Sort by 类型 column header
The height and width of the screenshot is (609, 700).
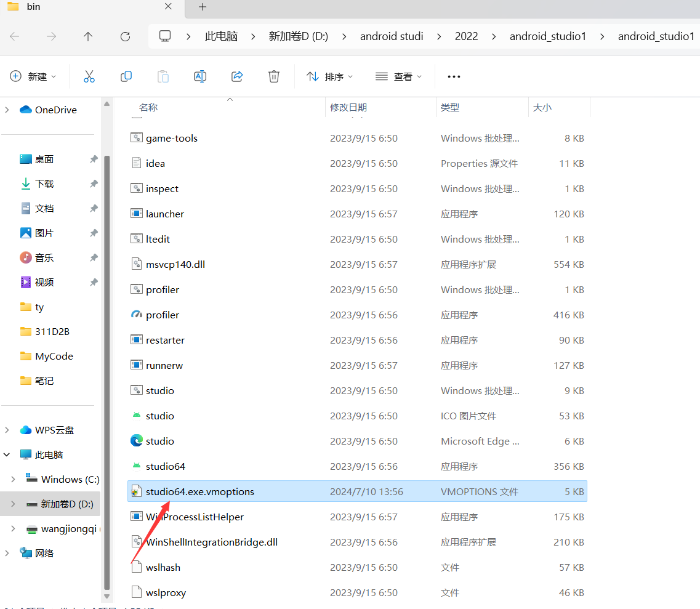coord(449,108)
